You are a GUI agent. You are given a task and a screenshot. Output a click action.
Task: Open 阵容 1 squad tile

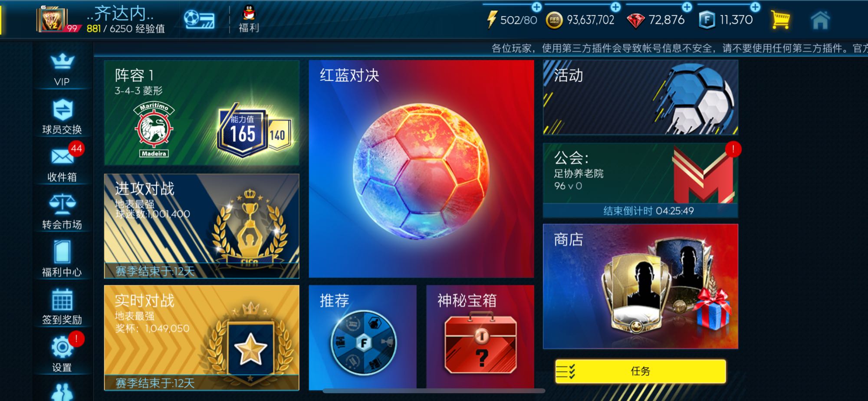tap(201, 113)
